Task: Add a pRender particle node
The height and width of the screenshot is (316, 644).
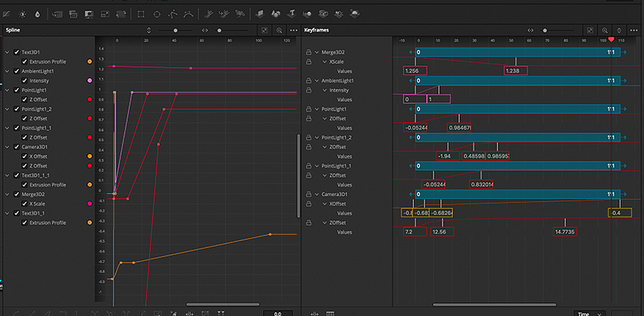Action: 240,15
